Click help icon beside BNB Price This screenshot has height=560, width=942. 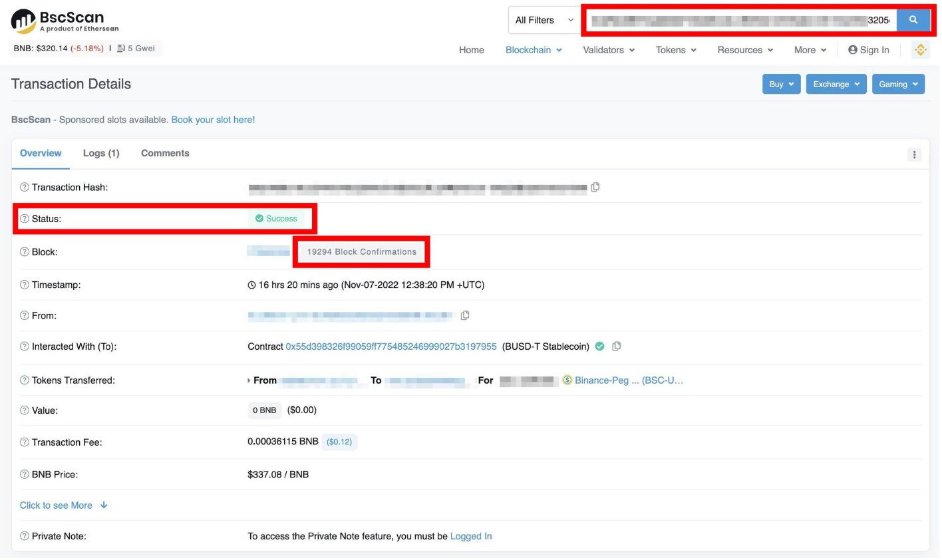pos(25,475)
